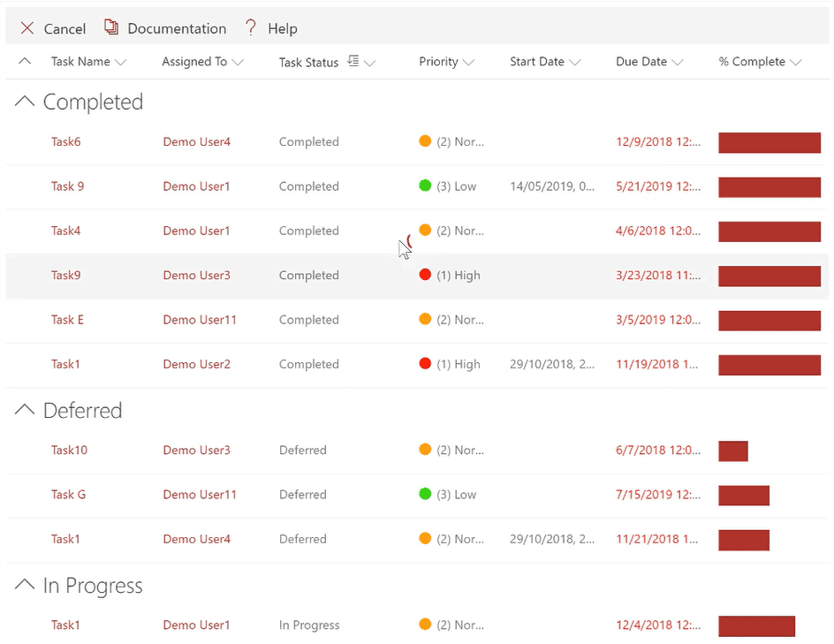Click the % Complete progress bar for Task 9

tap(769, 186)
